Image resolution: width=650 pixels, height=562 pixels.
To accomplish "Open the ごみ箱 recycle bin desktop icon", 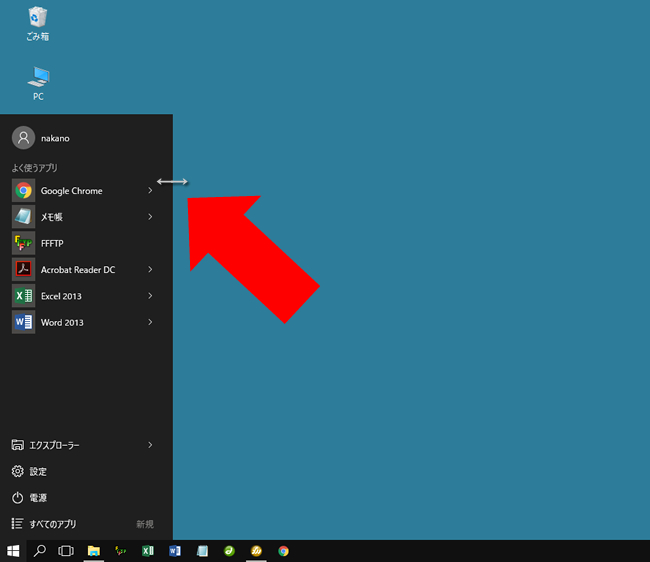I will (38, 24).
